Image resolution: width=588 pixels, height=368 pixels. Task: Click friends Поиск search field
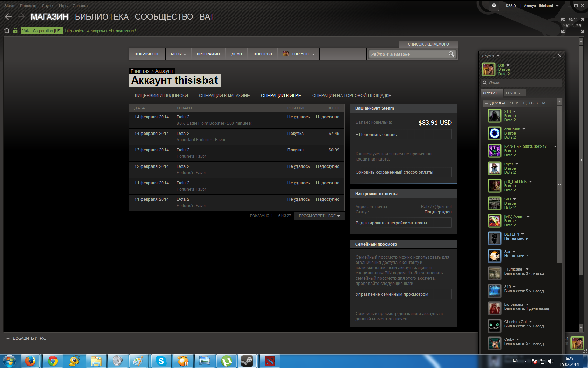click(x=522, y=83)
